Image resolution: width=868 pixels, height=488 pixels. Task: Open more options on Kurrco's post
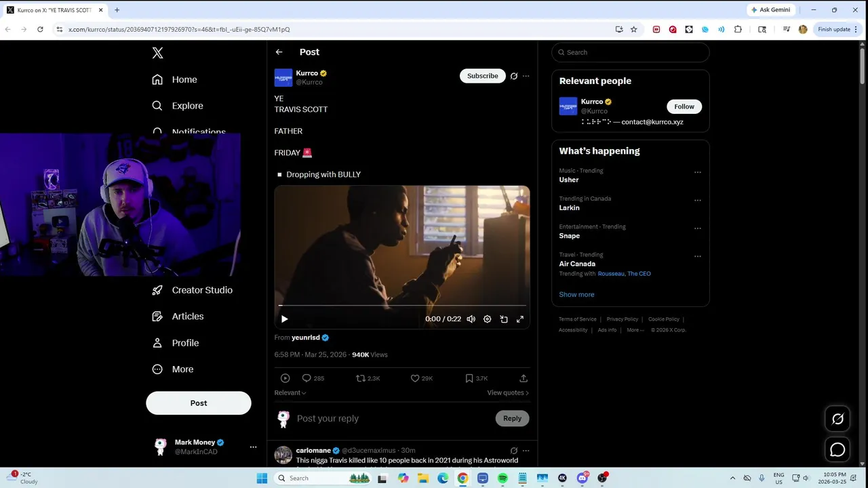coord(526,76)
